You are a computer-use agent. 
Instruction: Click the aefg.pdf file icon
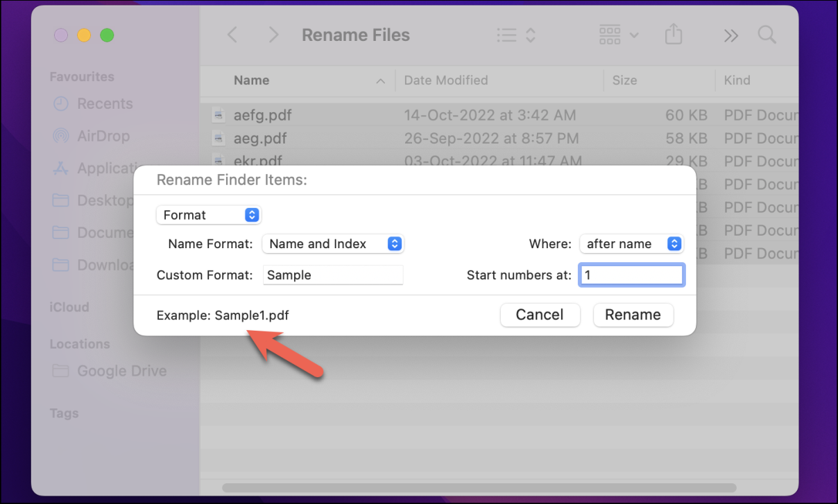[x=219, y=115]
